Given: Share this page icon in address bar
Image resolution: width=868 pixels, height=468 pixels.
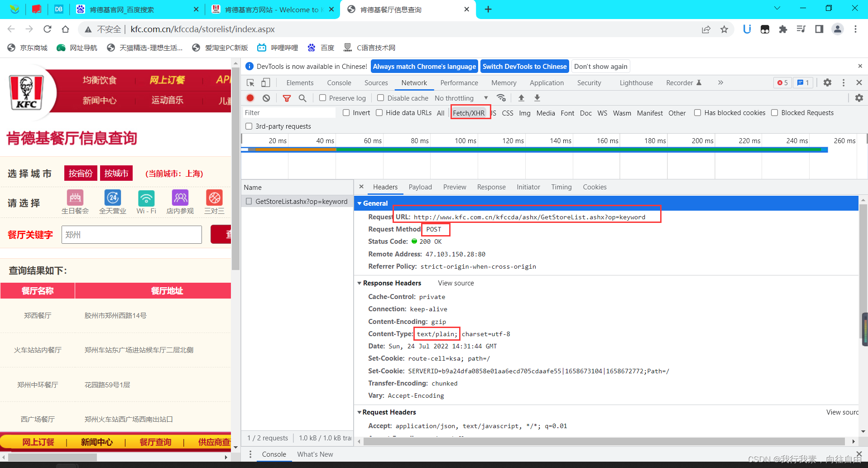Looking at the screenshot, I should (x=706, y=29).
